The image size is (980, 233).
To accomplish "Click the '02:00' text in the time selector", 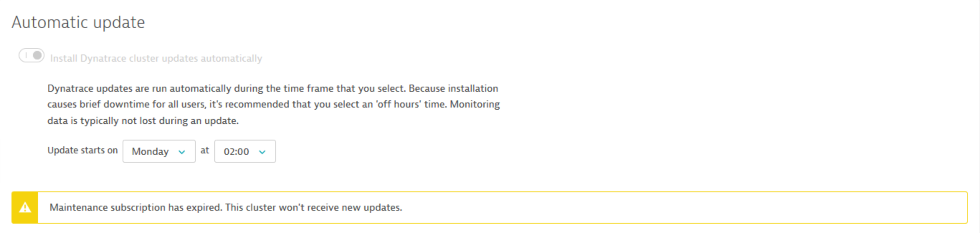I will (x=236, y=152).
